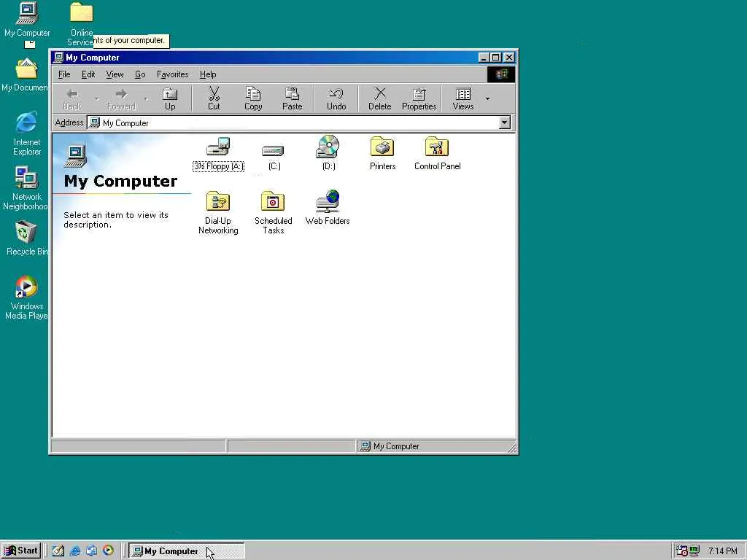Select My Computer desktop icon

pyautogui.click(x=27, y=20)
